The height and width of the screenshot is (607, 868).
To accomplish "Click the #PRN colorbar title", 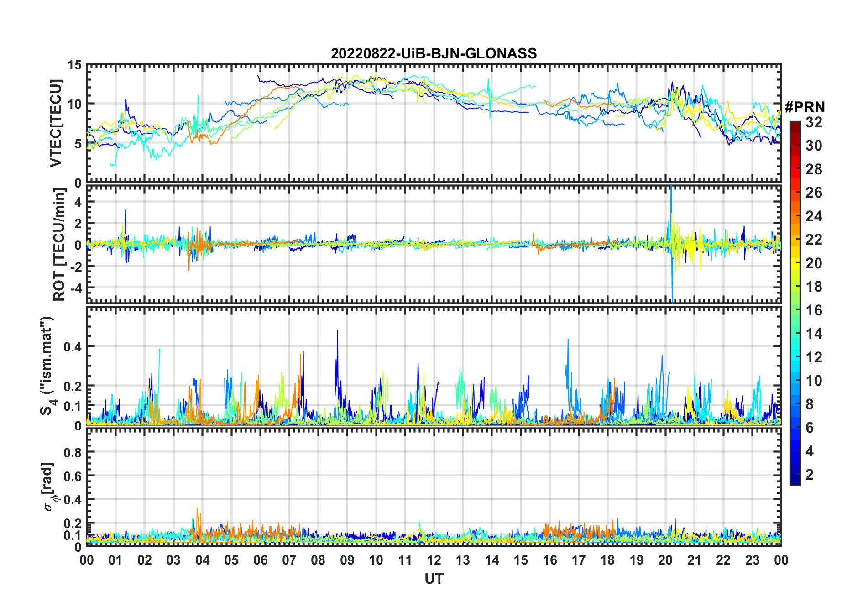I will (805, 107).
